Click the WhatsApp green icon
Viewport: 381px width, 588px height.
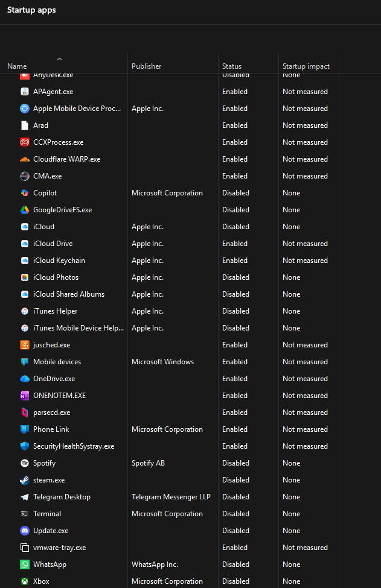tap(25, 564)
